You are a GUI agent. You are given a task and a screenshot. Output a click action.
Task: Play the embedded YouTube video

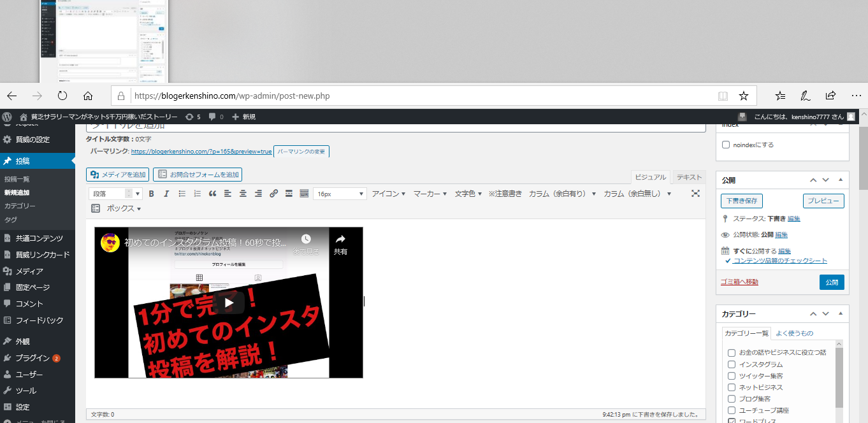pyautogui.click(x=229, y=303)
